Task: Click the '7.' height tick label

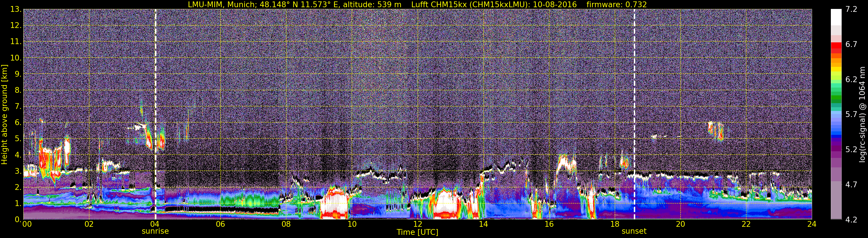Action: pyautogui.click(x=18, y=106)
